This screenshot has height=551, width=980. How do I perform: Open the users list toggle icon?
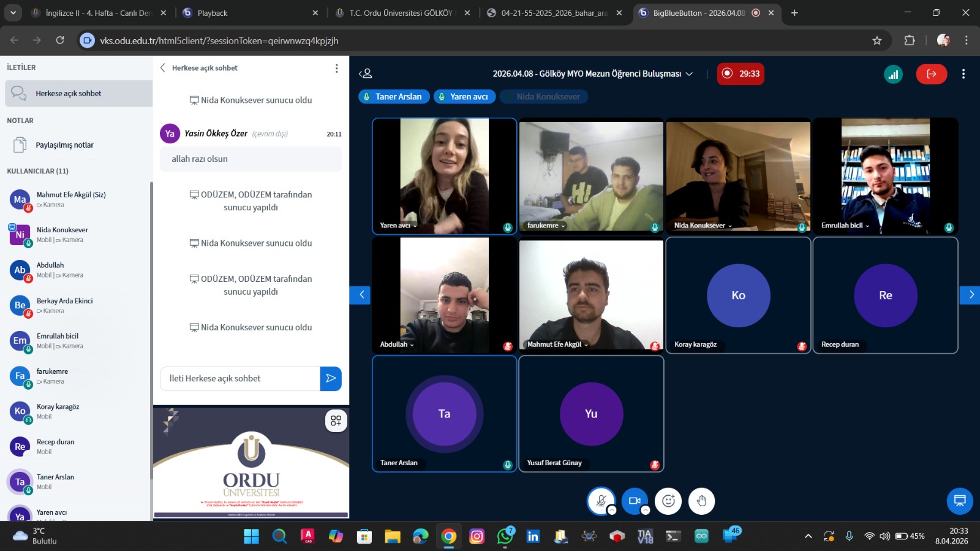point(366,74)
